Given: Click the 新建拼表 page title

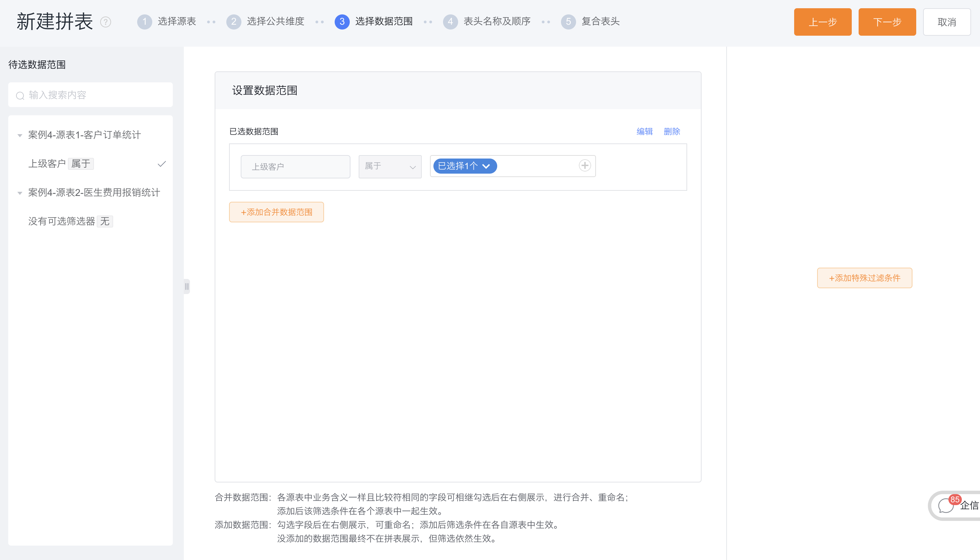Looking at the screenshot, I should click(x=55, y=22).
